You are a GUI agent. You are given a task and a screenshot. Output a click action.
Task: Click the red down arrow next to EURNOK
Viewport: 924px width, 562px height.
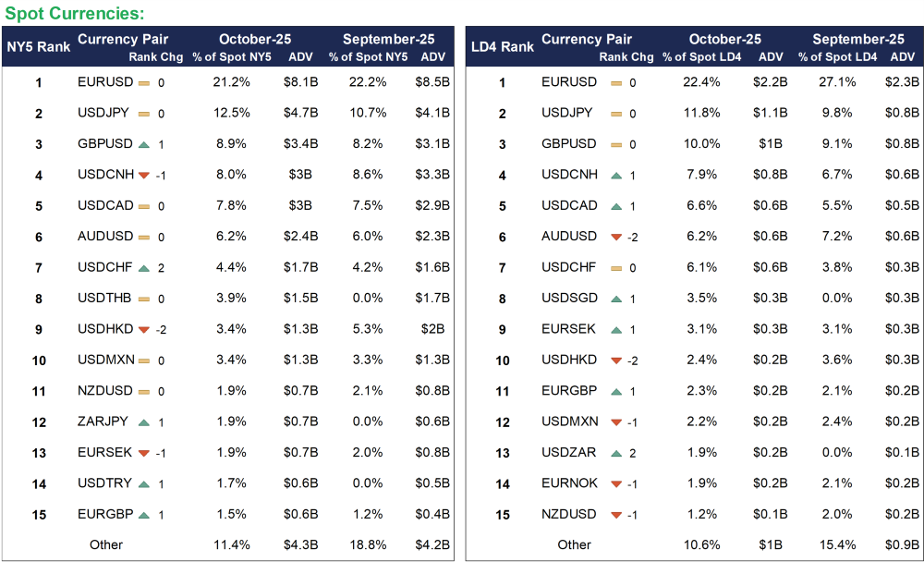coord(615,483)
